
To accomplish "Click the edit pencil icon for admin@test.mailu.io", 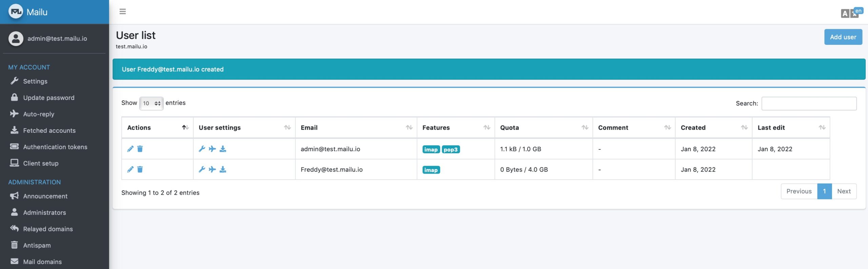I will 130,149.
